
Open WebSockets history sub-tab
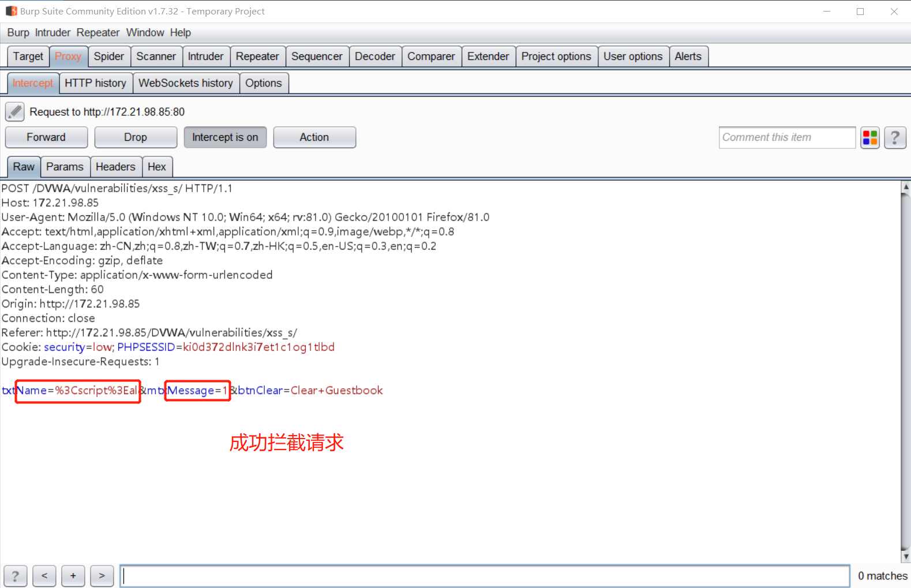[x=186, y=83]
